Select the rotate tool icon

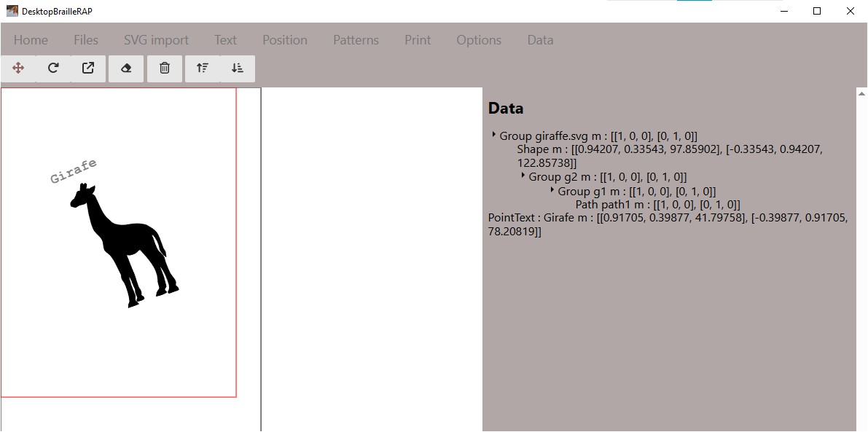[x=53, y=68]
